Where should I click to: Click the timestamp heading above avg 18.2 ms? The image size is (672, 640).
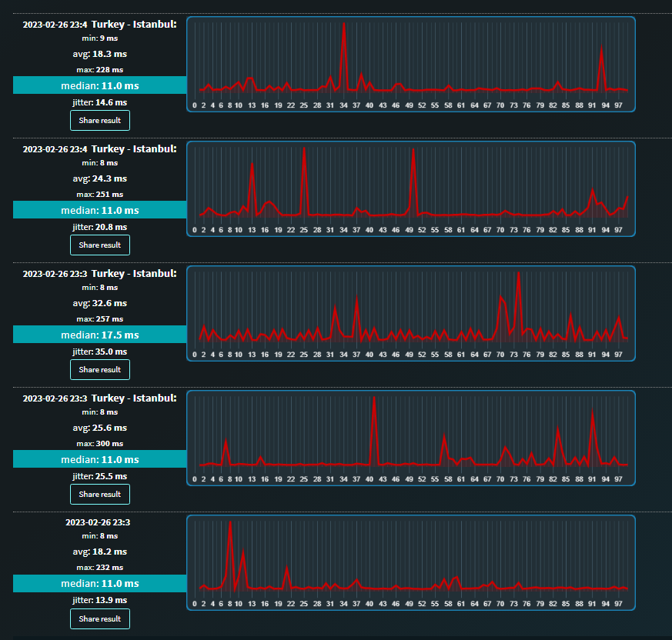[98, 522]
